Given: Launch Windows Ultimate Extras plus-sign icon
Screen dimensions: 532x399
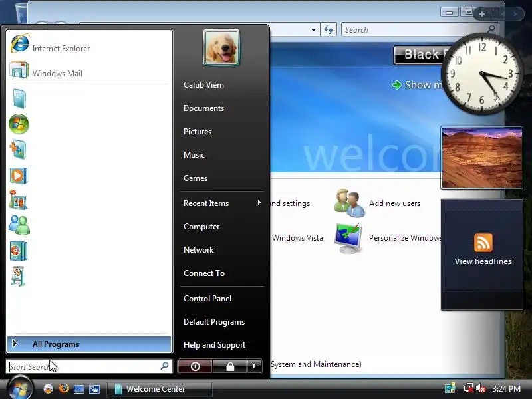Looking at the screenshot, I should point(18,149).
